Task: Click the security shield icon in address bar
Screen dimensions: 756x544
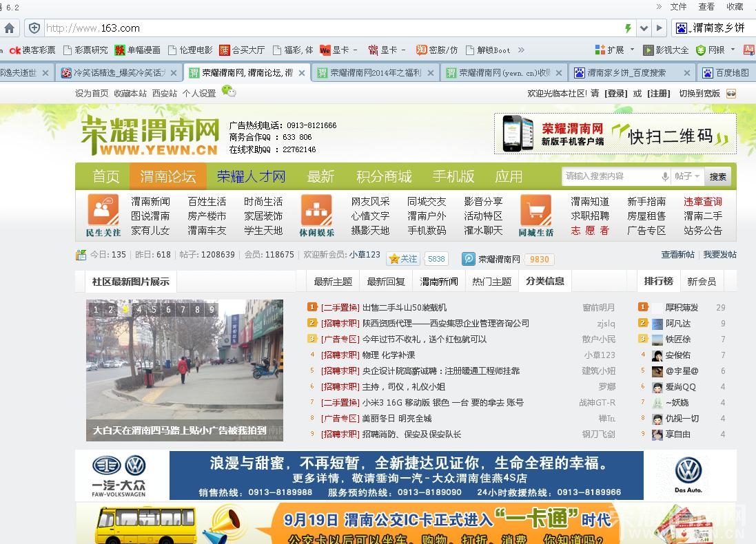Action: (x=33, y=28)
